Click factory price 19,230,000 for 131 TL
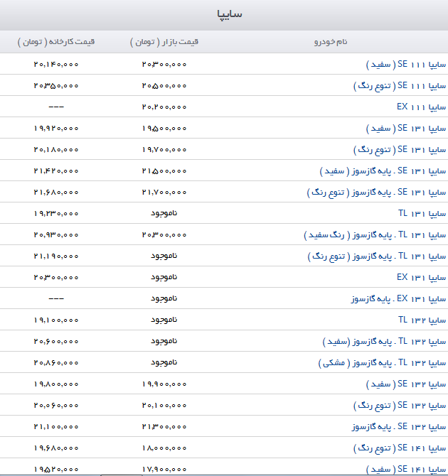 [56, 213]
